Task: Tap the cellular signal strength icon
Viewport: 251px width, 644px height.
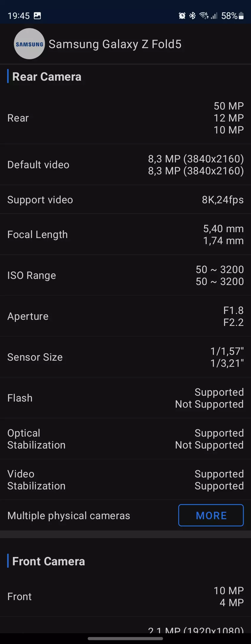Action: [214, 16]
